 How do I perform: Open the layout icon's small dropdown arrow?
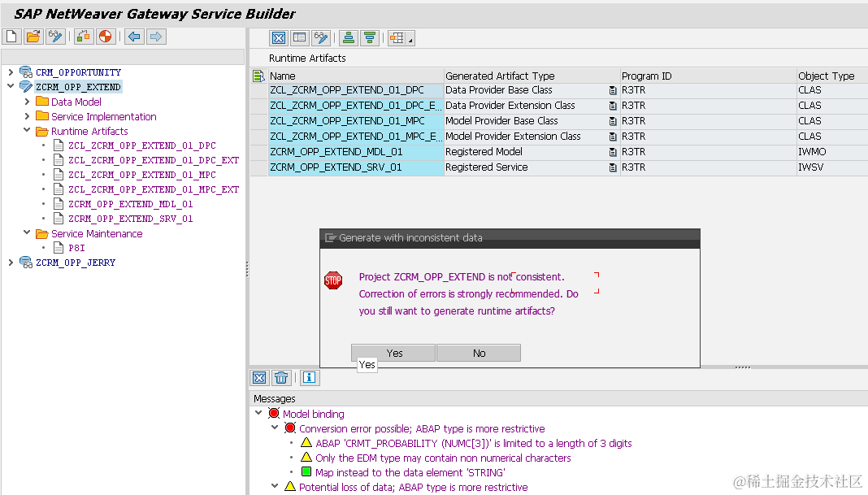click(x=410, y=40)
